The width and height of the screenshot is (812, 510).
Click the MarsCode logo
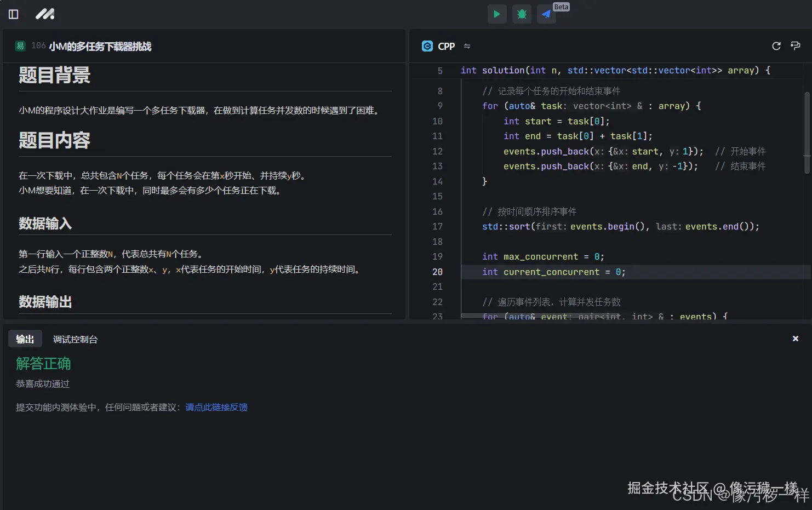45,14
